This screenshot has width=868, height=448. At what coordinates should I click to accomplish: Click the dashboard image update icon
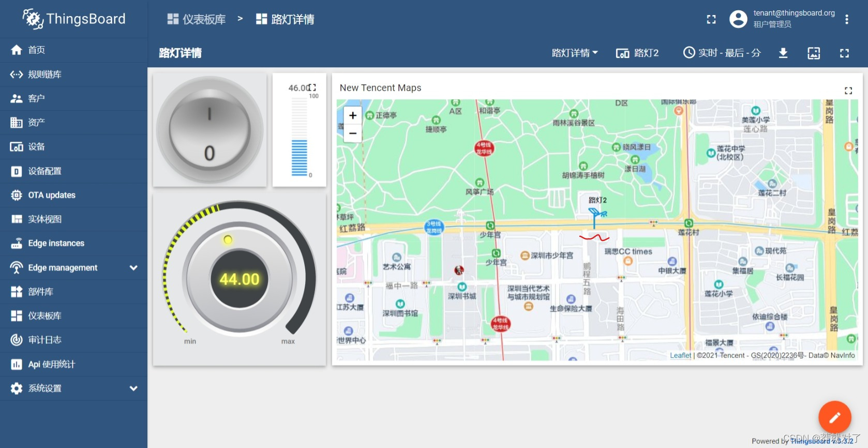click(814, 53)
